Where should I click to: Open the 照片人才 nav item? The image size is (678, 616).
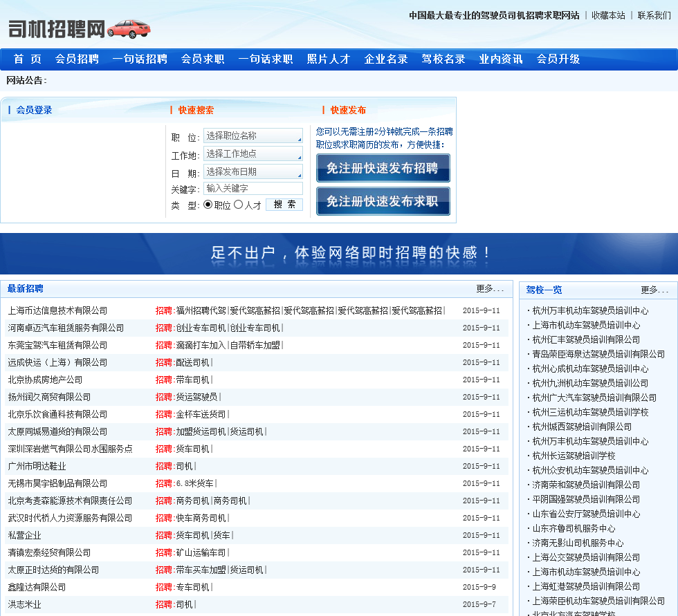(x=328, y=59)
